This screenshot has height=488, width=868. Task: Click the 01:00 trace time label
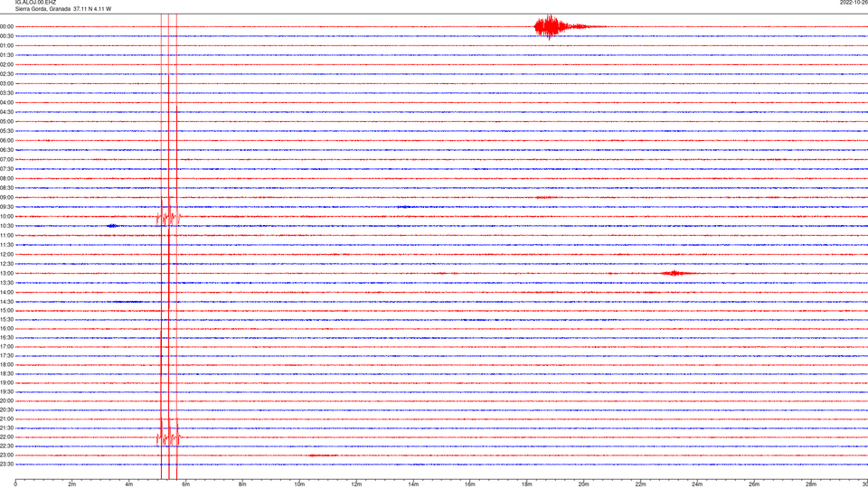click(7, 45)
